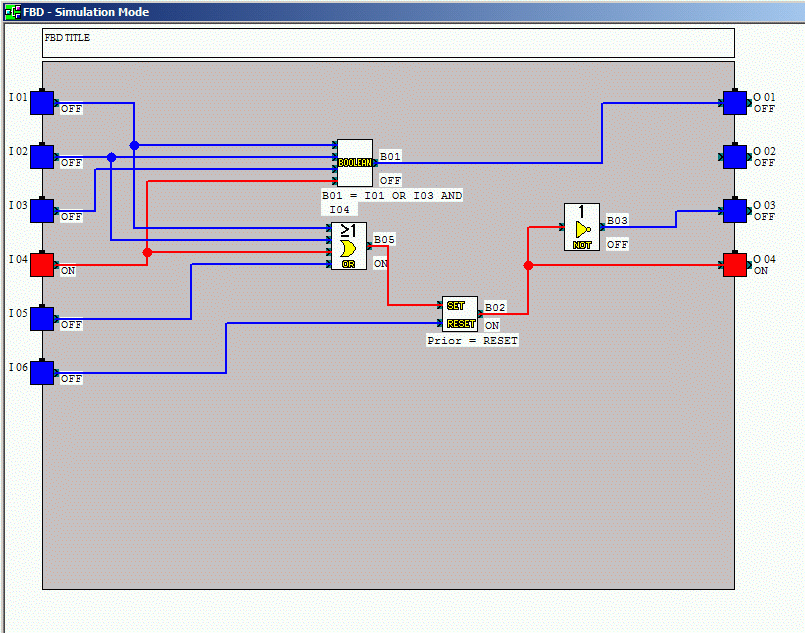Click the B03 block name label
This screenshot has height=633, width=805.
(x=617, y=220)
